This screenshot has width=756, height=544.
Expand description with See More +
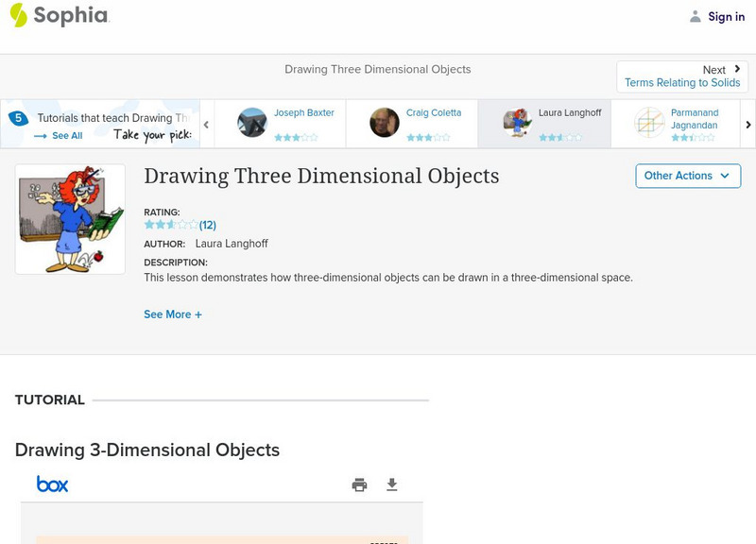[x=173, y=314]
